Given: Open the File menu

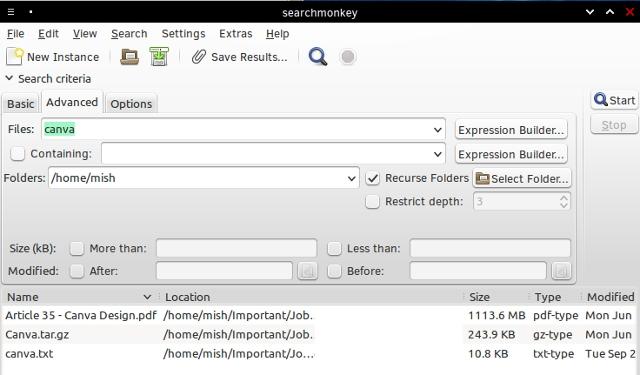Looking at the screenshot, I should pyautogui.click(x=16, y=33).
